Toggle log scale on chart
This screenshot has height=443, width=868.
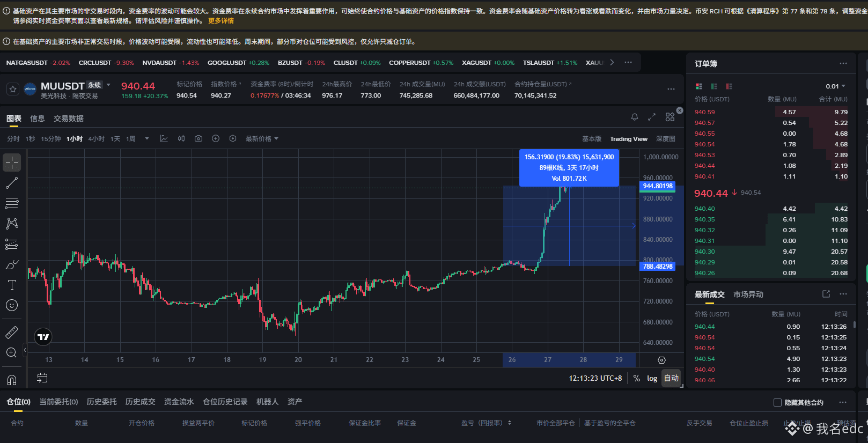(x=652, y=378)
